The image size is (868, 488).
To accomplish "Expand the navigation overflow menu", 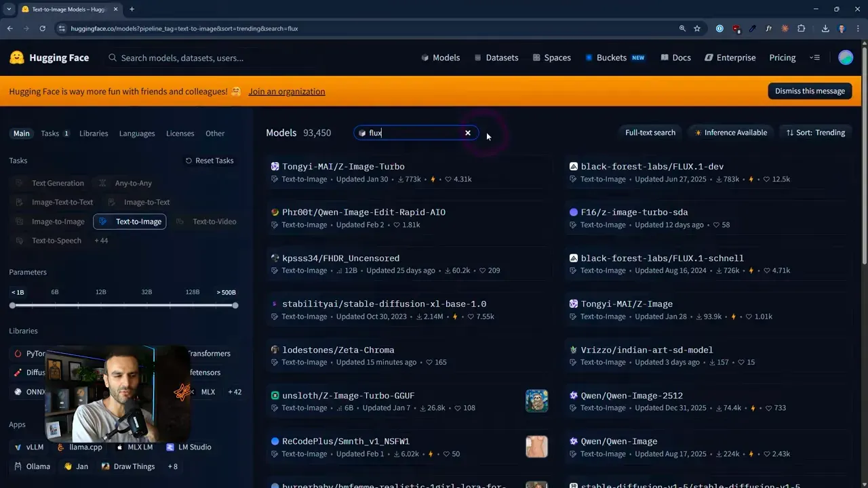I will pos(814,58).
